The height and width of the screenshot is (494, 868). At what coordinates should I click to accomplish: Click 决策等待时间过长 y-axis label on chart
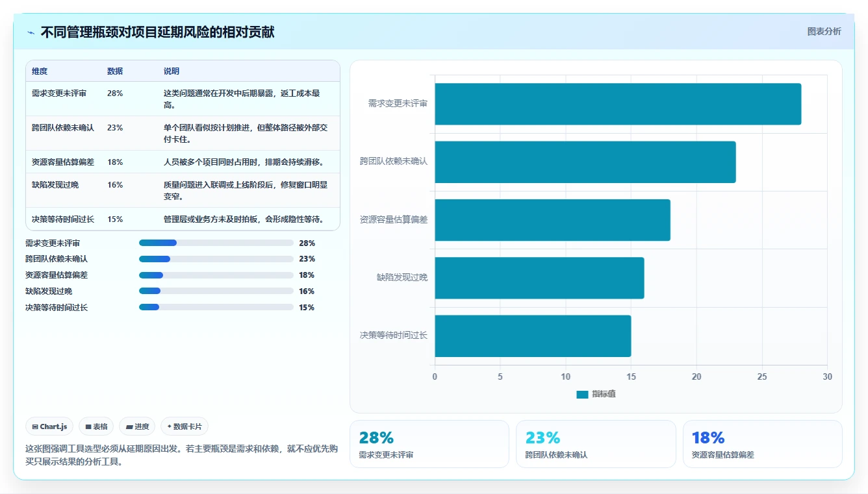[x=394, y=335]
